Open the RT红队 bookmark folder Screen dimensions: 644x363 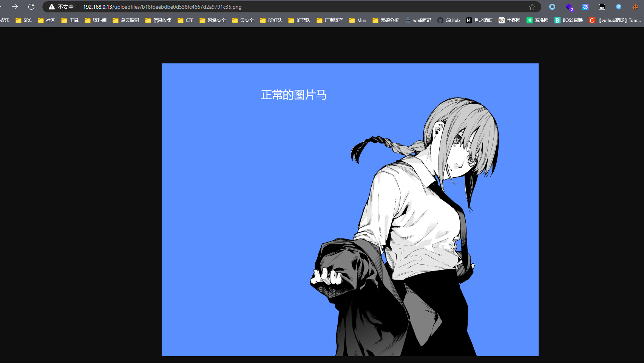(x=271, y=20)
